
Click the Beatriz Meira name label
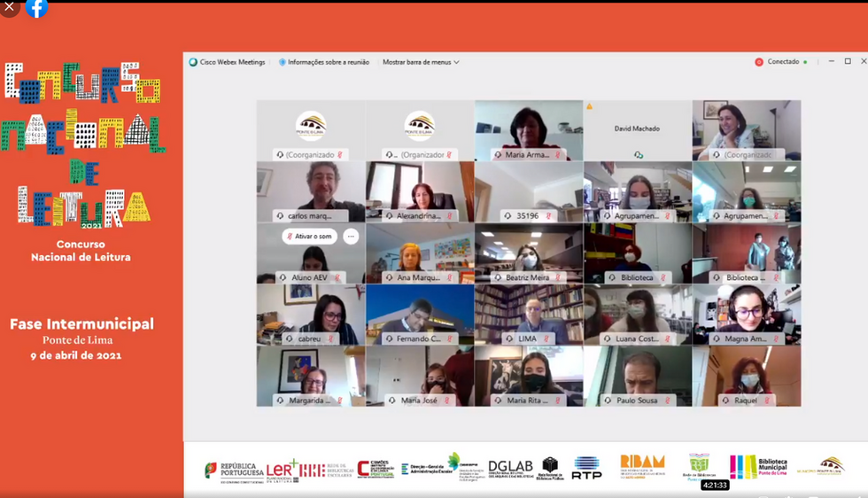pos(527,277)
